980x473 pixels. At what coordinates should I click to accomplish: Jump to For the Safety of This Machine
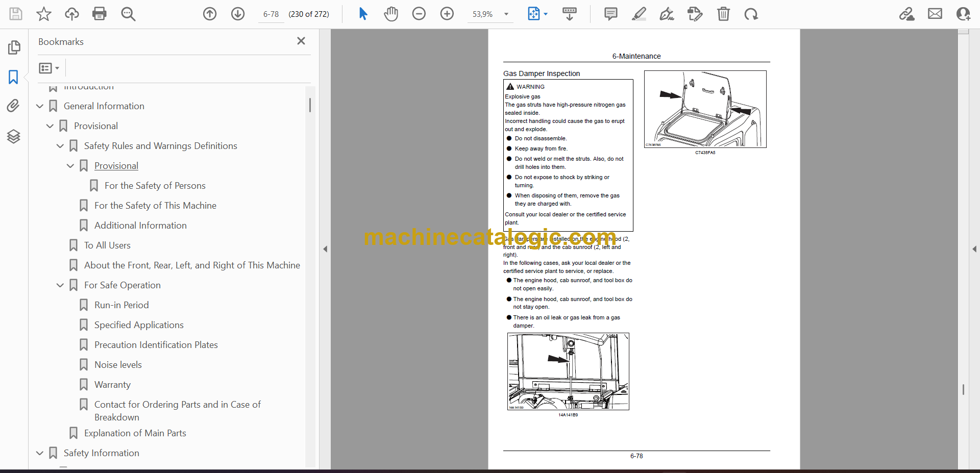tap(155, 206)
